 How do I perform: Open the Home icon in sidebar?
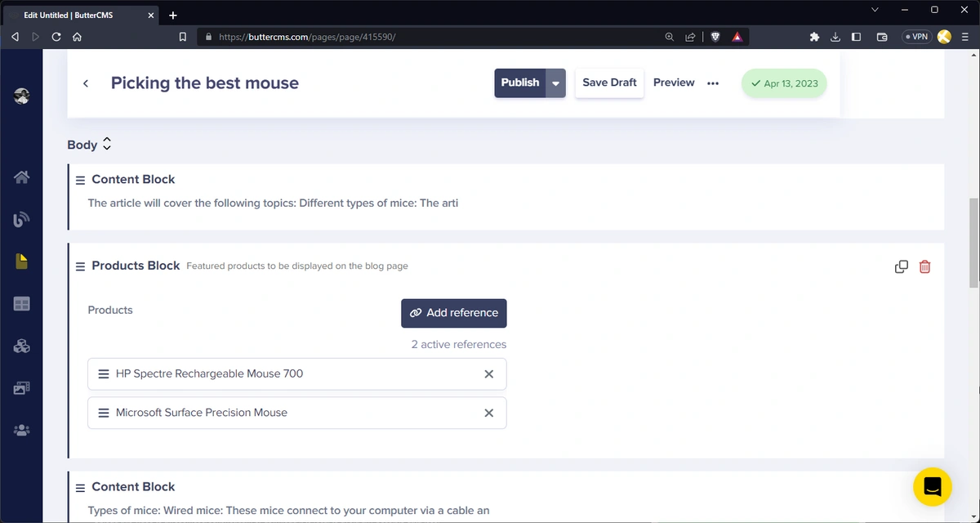coord(22,177)
